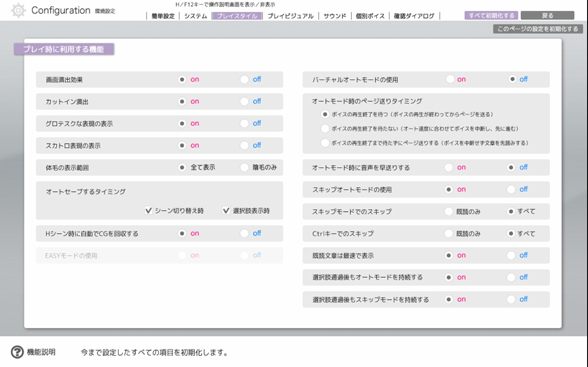Open the サウンド tab
Screen dimensions: 588x367
(x=335, y=16)
